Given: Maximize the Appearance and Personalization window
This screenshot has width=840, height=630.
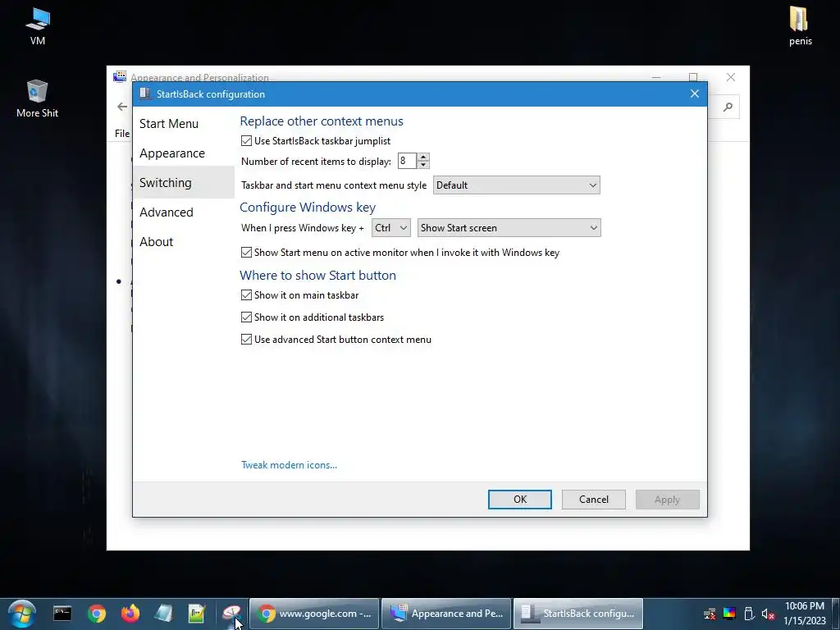Looking at the screenshot, I should pos(693,77).
